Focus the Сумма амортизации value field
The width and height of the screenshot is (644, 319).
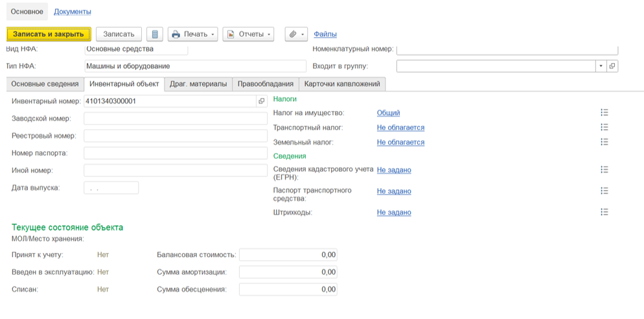coord(288,272)
